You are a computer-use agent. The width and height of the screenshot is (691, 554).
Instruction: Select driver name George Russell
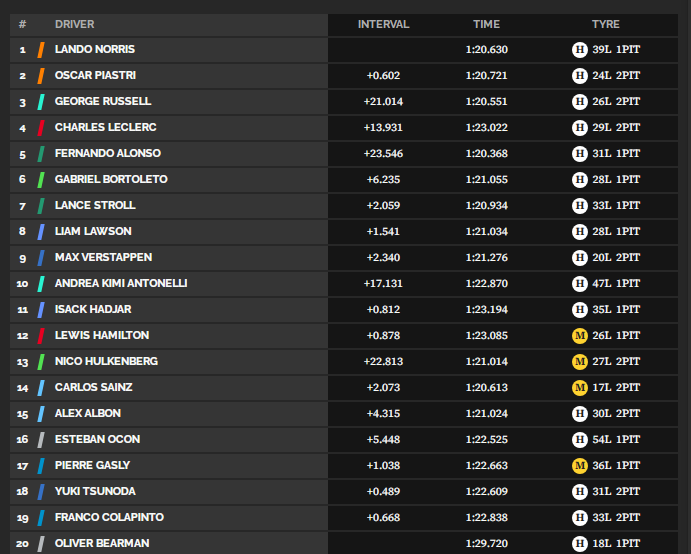click(103, 101)
